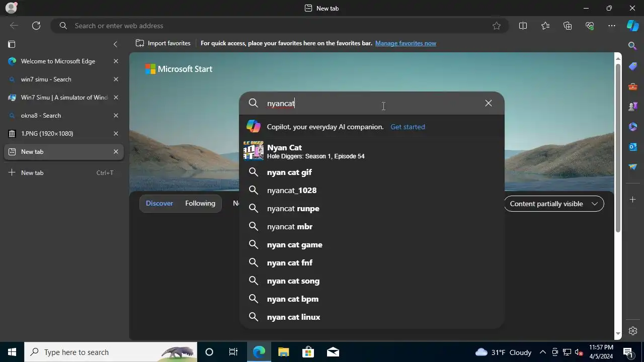Open weather widget 31°F Cloudy
Screen dimensions: 644x362
pos(503,352)
